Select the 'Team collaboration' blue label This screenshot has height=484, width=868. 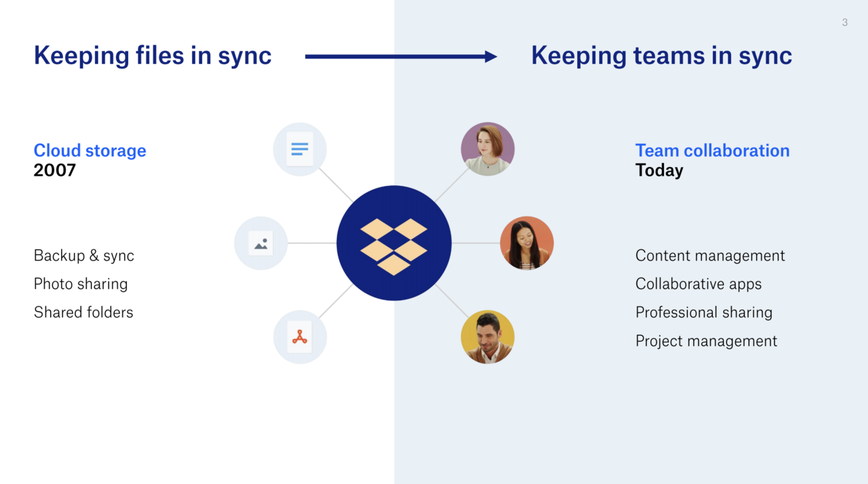(712, 151)
